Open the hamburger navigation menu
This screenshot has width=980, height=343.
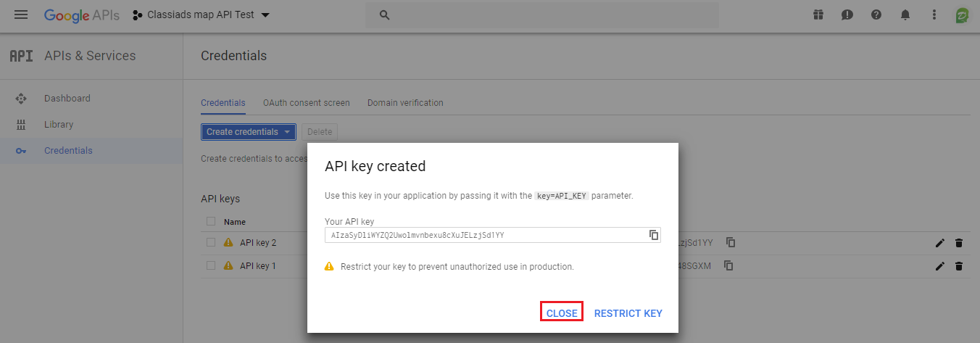21,15
